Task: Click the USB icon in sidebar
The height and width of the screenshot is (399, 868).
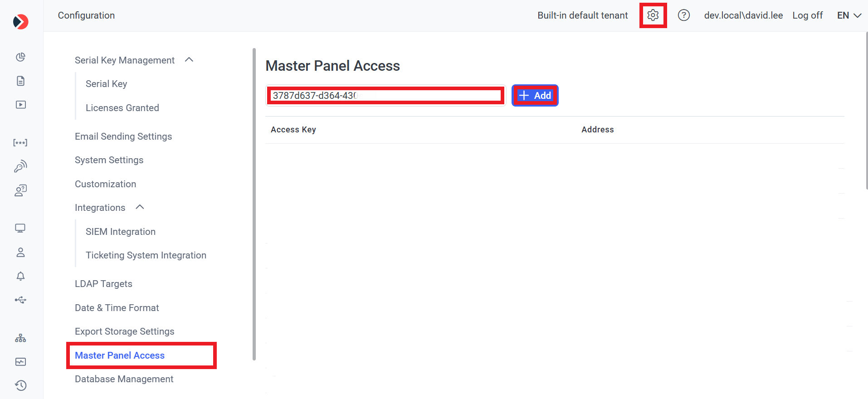Action: pos(20,300)
